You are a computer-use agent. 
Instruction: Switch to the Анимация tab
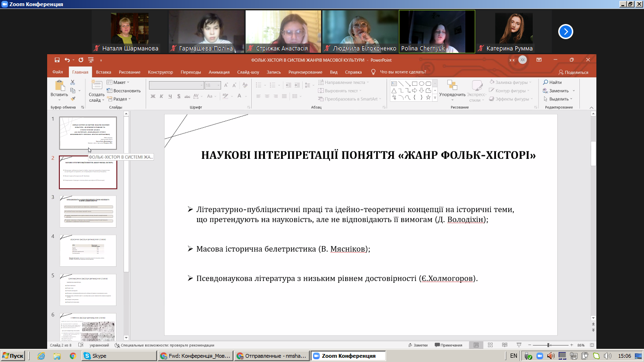point(219,72)
